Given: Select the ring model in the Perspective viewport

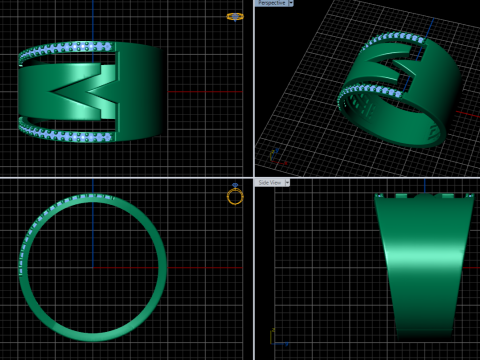Looking at the screenshot, I should (399, 89).
